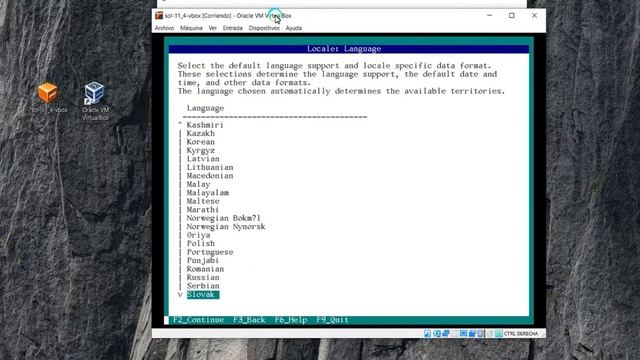The image size is (640, 360).
Task: Select Kyrgyz in the language list
Action: (200, 151)
